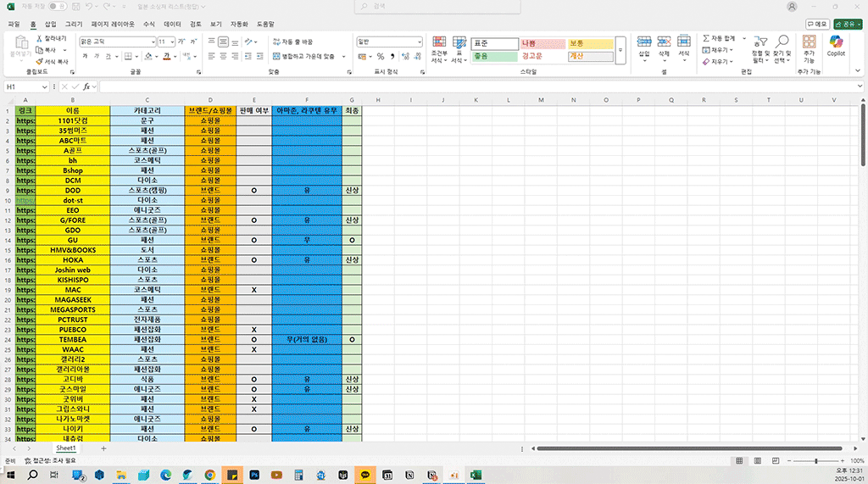Viewport: 868px width, 484px height.
Task: Click the Format Painter (서식 복사) icon
Action: coord(40,61)
